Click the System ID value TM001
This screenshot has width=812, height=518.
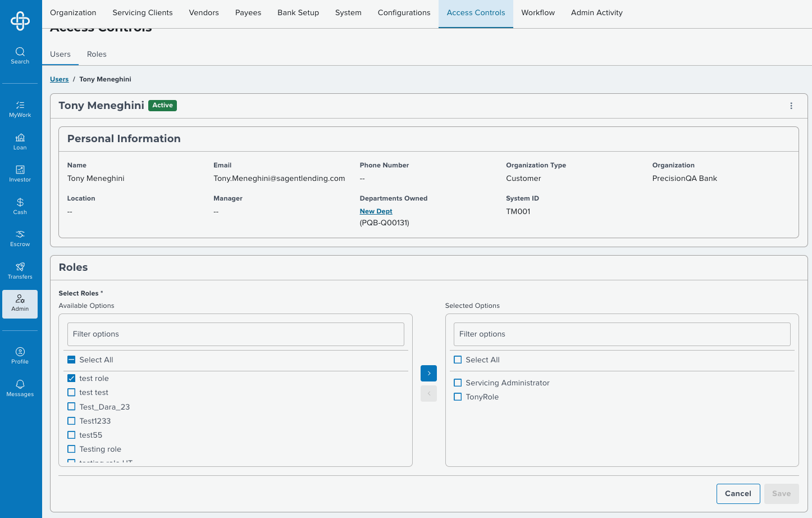(518, 211)
